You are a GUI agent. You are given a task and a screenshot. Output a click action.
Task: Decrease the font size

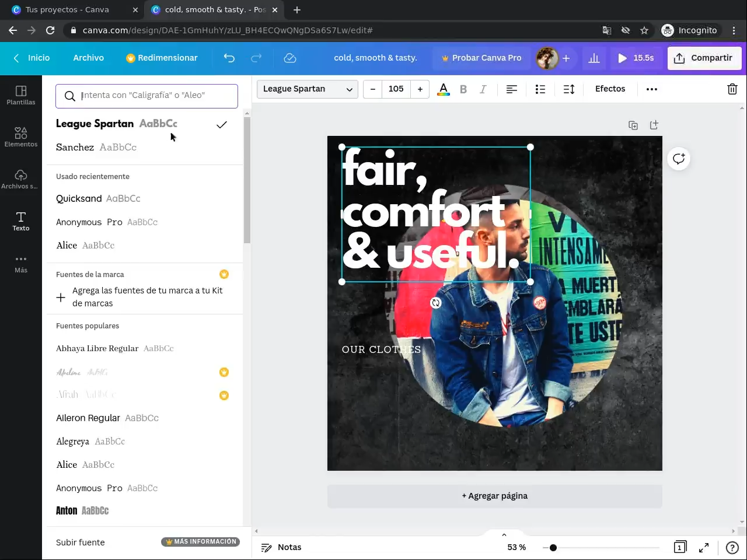pyautogui.click(x=372, y=89)
